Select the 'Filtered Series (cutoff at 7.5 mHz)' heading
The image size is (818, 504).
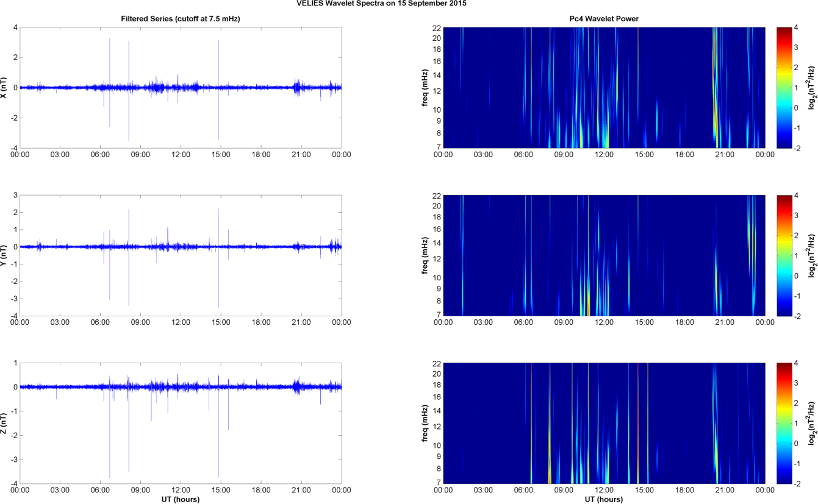[181, 19]
